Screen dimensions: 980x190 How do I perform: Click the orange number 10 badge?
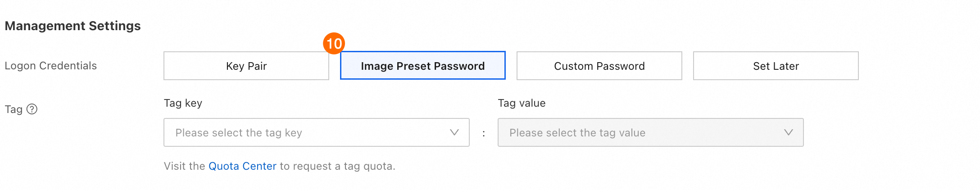pyautogui.click(x=334, y=44)
